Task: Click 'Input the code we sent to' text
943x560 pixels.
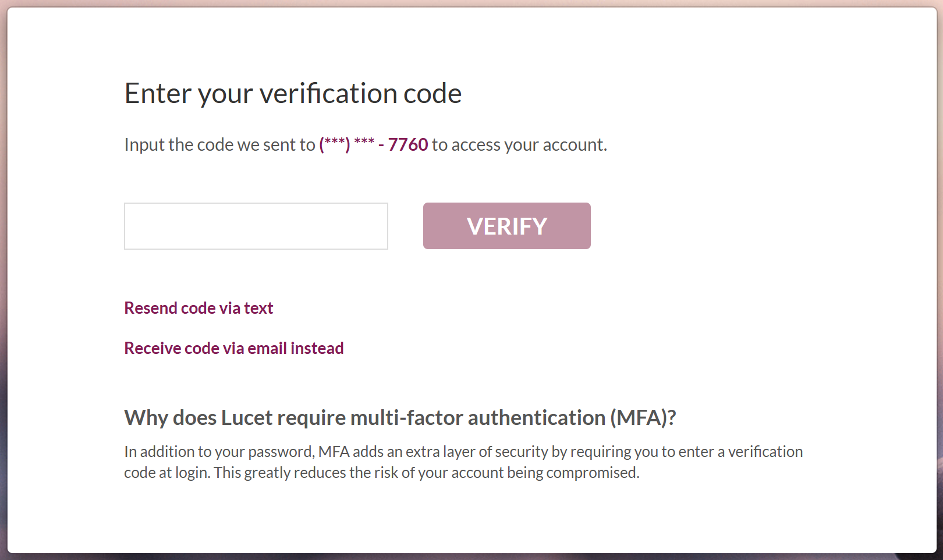Action: coord(219,144)
